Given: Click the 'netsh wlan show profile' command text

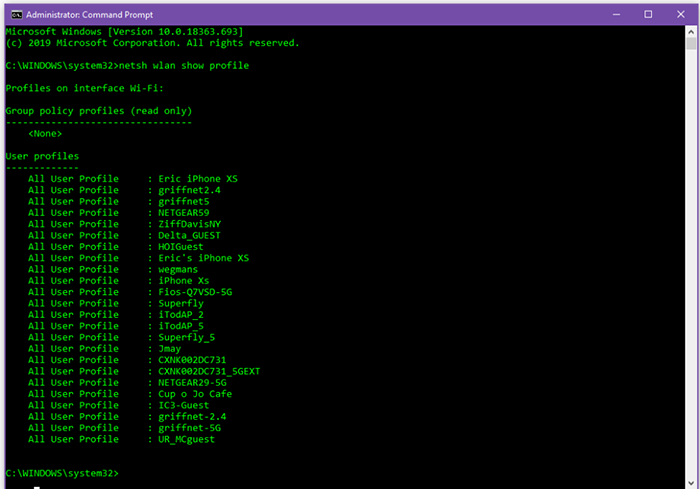Looking at the screenshot, I should 183,65.
